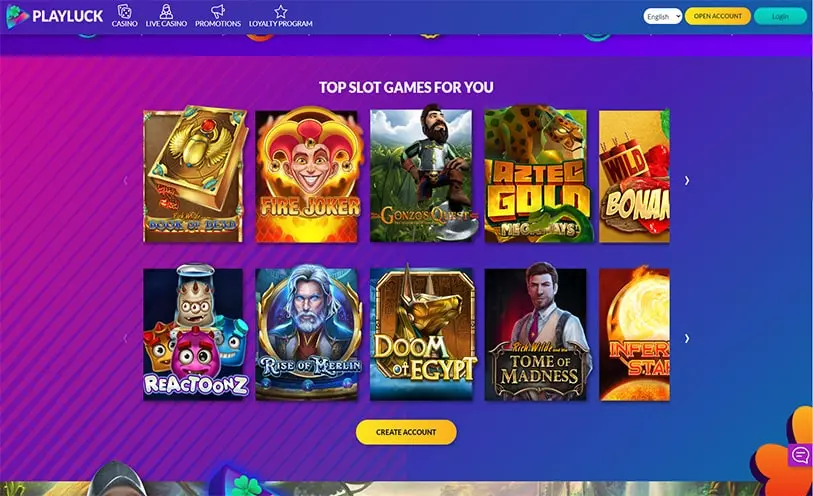
Task: Launch the Gonzo's Quest slot thumbnail
Action: (422, 175)
